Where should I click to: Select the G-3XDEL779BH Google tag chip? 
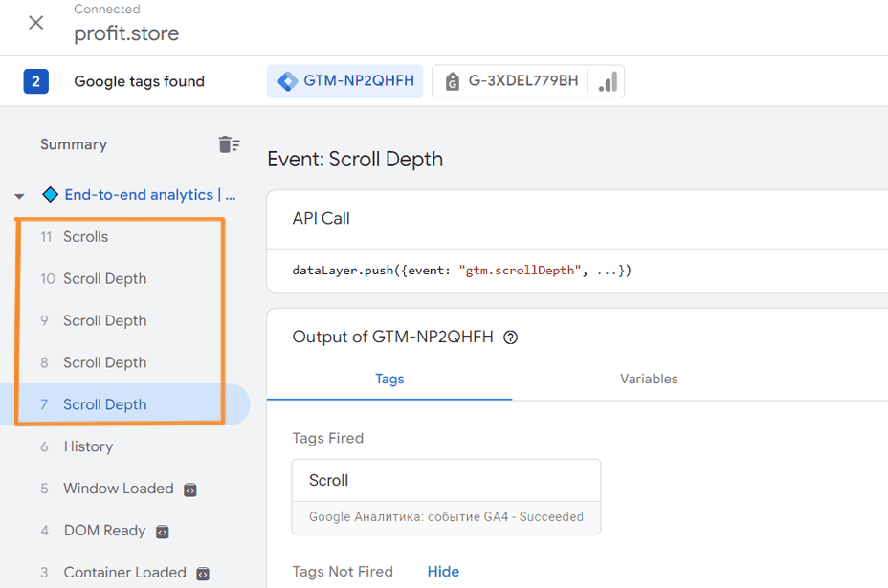tap(528, 81)
